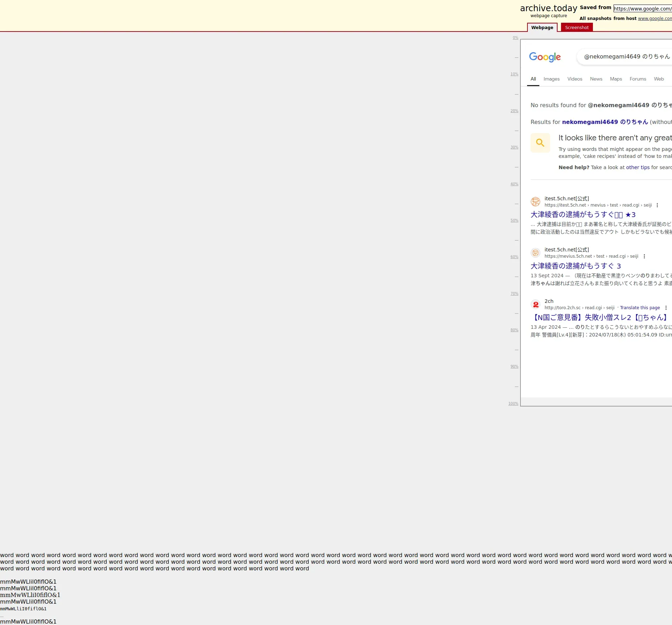672x625 pixels.
Task: Switch to News search results
Action: (x=596, y=79)
